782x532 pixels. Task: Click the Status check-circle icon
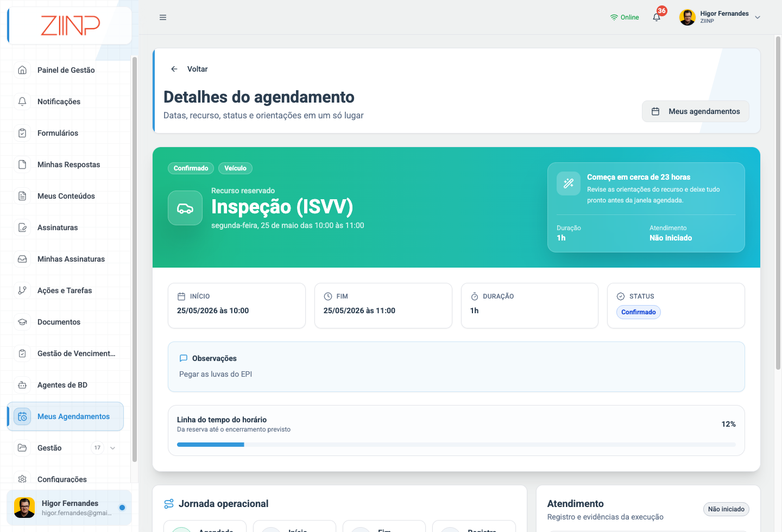tap(621, 296)
